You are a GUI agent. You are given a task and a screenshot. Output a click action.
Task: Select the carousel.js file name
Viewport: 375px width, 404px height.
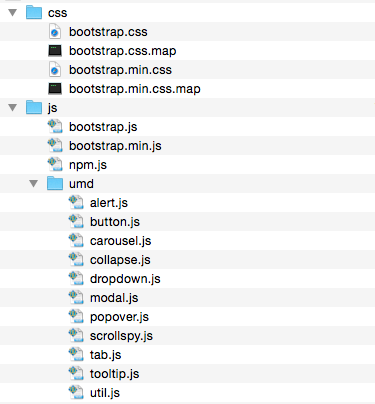point(121,241)
